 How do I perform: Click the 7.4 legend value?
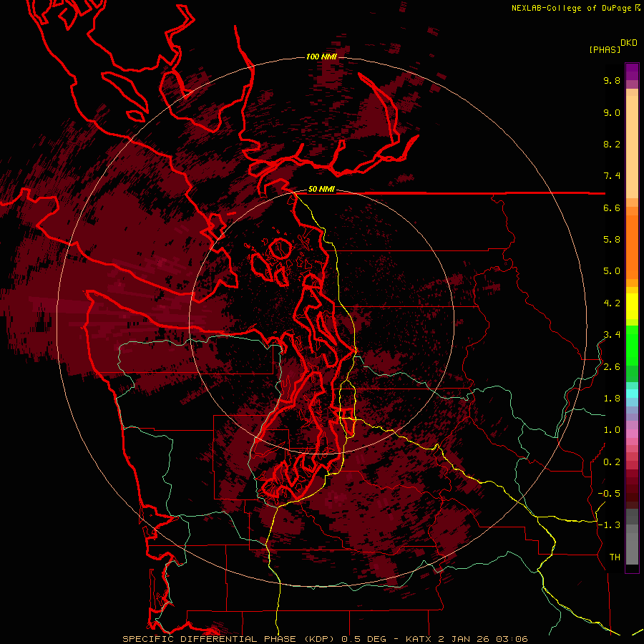[612, 176]
